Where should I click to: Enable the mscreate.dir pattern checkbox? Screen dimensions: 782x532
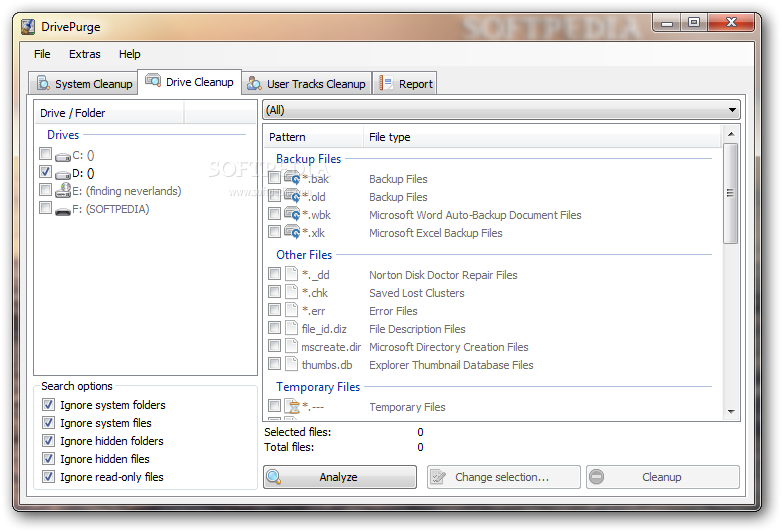tap(274, 345)
